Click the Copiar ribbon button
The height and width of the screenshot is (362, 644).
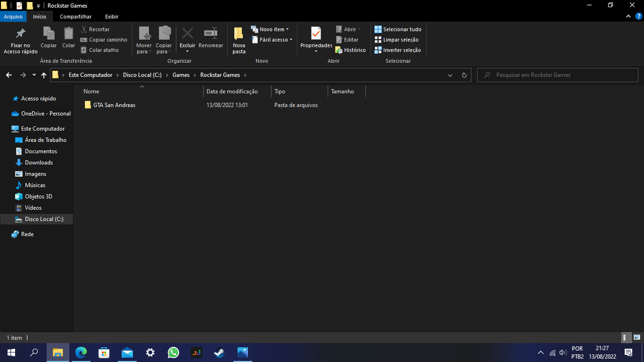click(x=49, y=38)
